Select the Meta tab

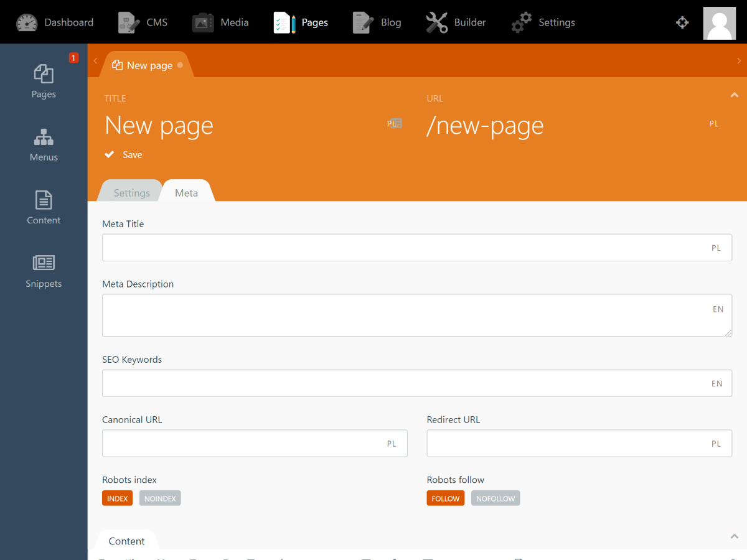(186, 193)
